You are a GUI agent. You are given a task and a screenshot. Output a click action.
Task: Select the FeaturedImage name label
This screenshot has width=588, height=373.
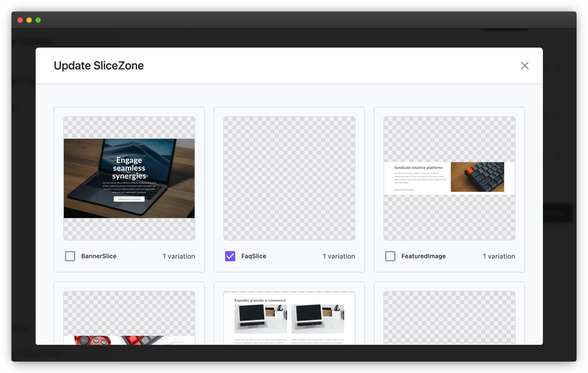click(423, 256)
